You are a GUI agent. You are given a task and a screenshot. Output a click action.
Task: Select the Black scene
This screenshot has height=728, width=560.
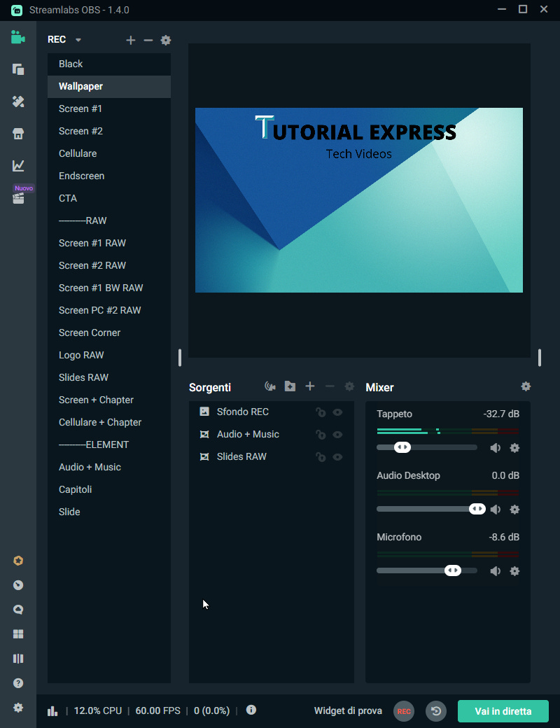point(109,64)
